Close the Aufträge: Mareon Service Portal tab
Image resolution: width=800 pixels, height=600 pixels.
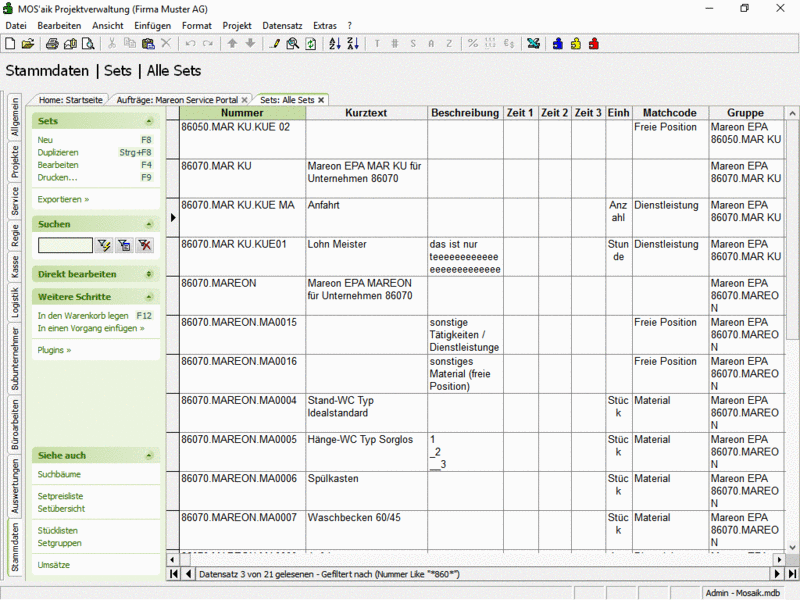[x=245, y=100]
